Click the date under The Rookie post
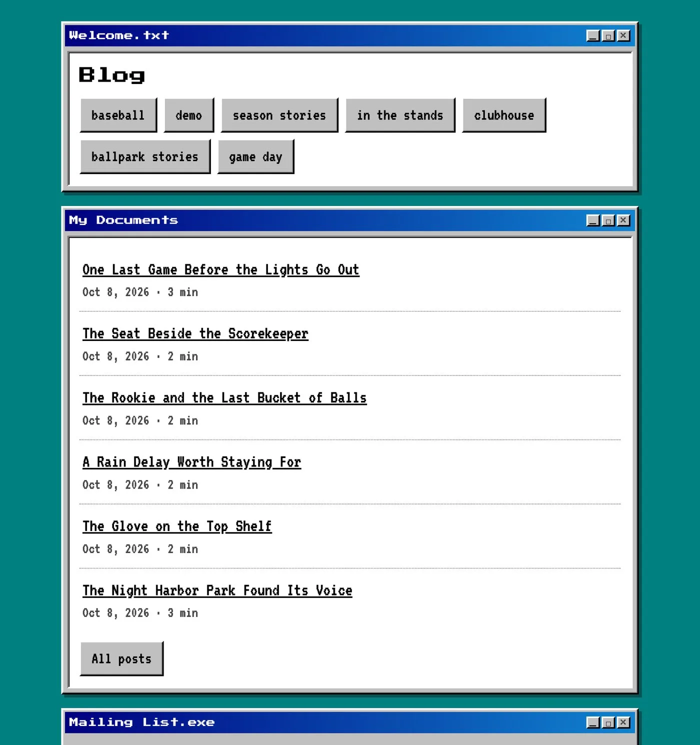The height and width of the screenshot is (745, 700). tap(116, 421)
